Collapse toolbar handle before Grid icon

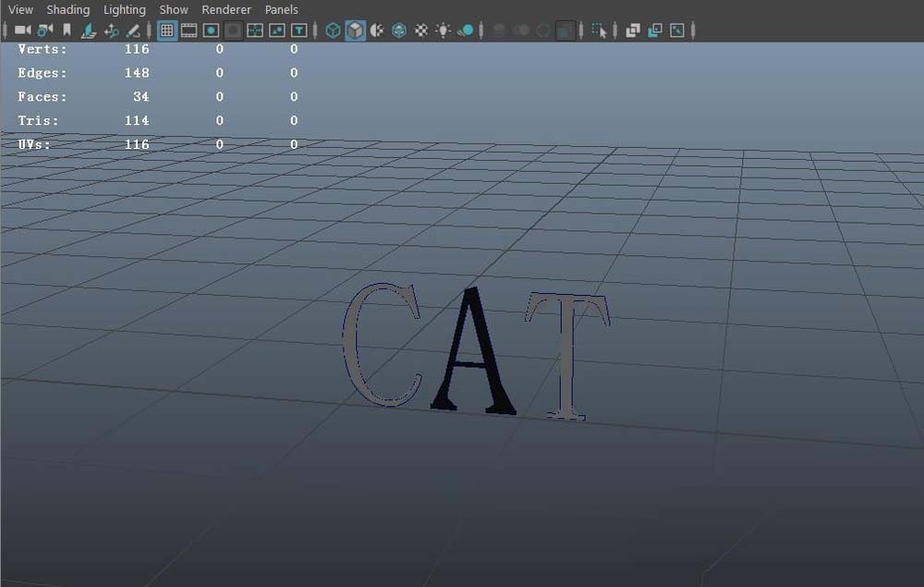(x=149, y=31)
